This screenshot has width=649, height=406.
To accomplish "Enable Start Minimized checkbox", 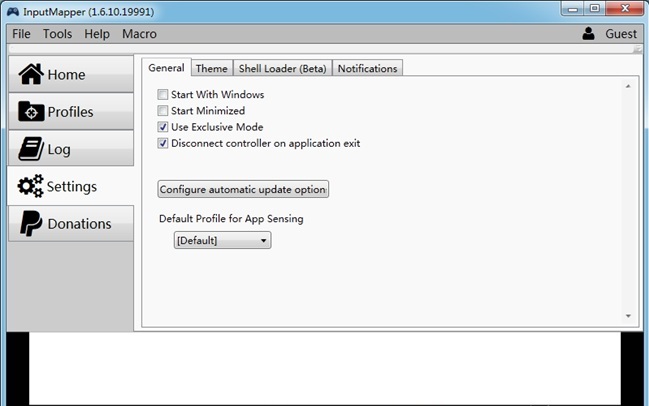I will click(163, 111).
